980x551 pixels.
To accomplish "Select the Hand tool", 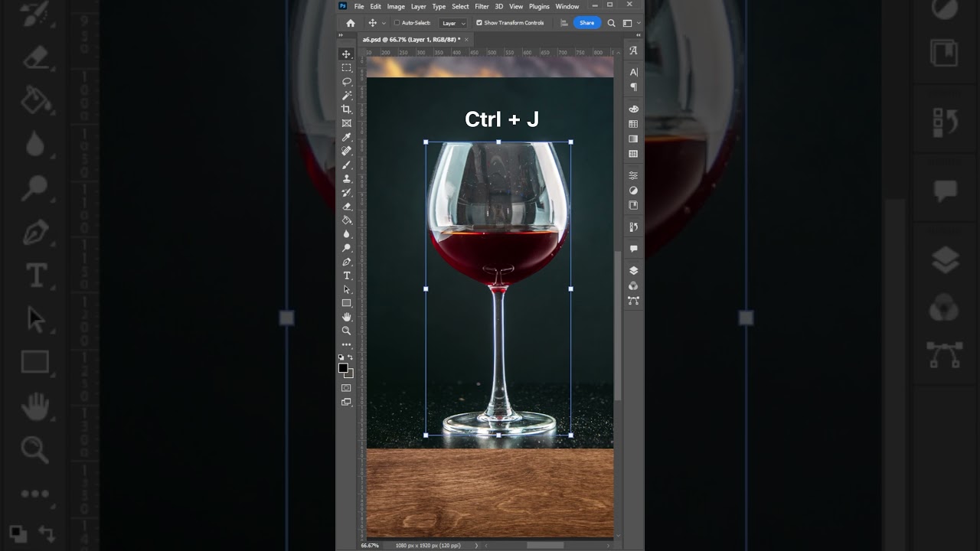I will tap(346, 317).
